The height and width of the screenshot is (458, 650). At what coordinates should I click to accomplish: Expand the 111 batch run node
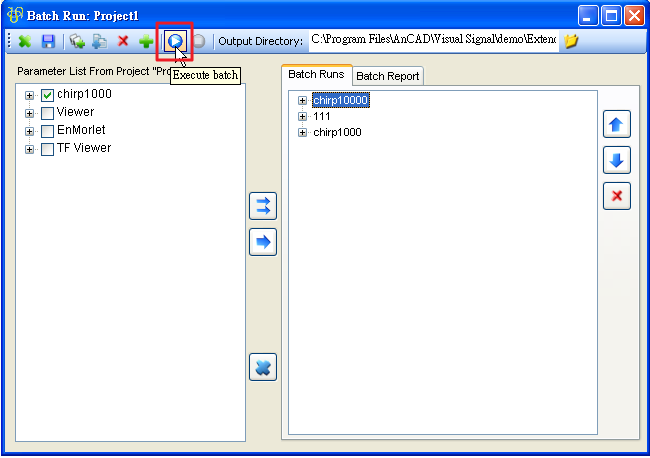point(303,116)
